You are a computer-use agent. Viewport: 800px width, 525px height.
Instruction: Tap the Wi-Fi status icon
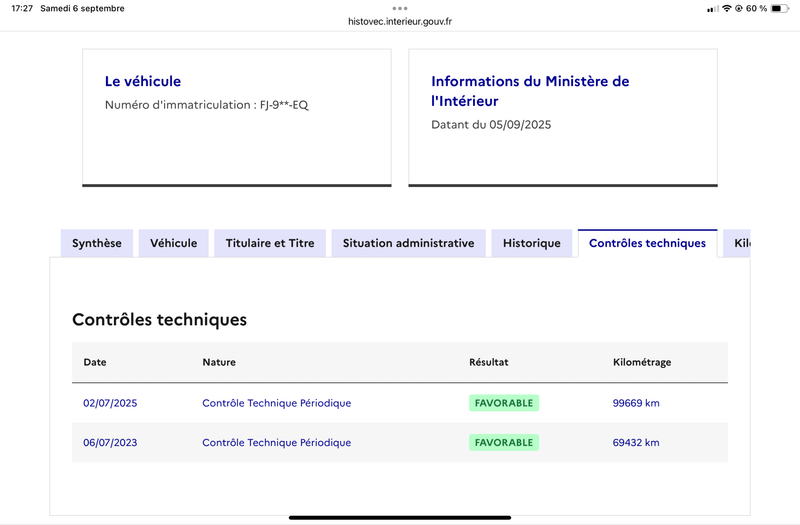pos(727,9)
